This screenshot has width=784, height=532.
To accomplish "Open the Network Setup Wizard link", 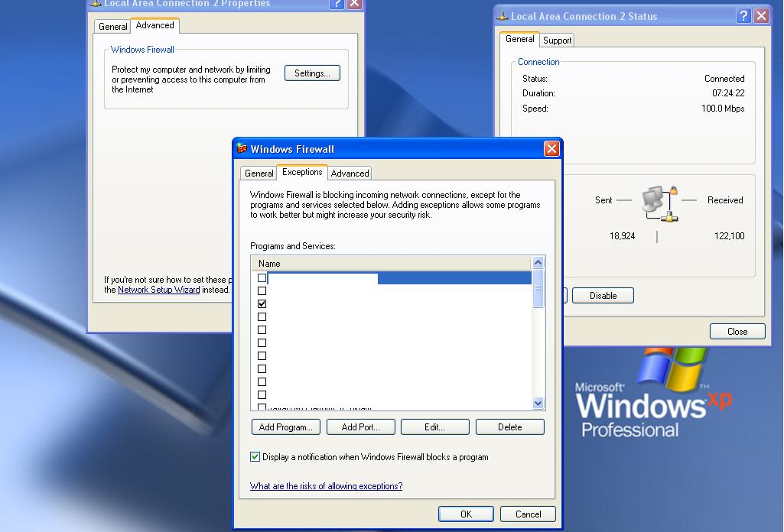I will click(158, 290).
